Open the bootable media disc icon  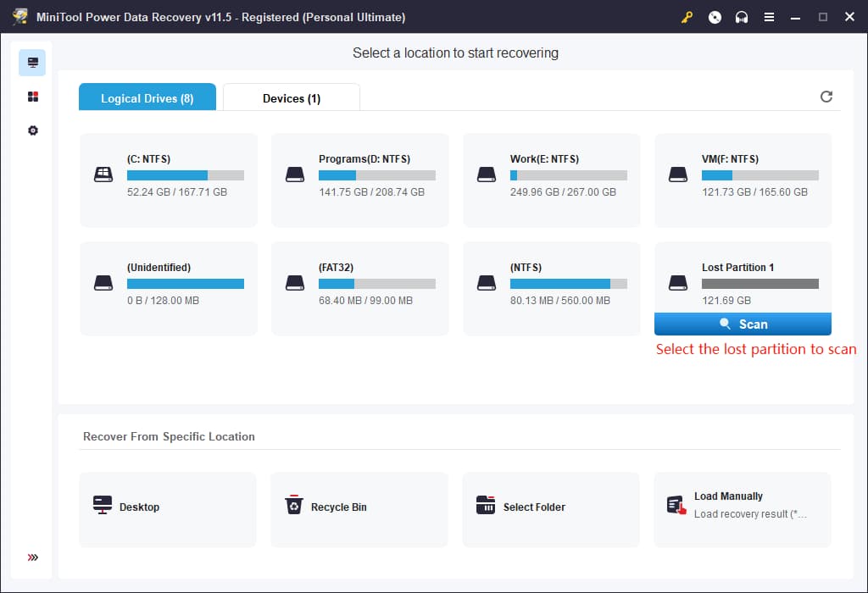pos(715,17)
